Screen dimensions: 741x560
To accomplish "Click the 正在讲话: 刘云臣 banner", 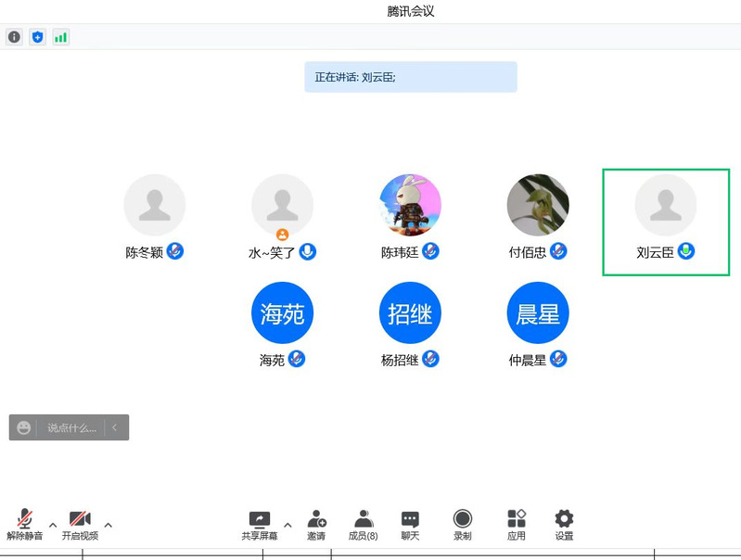I will [x=411, y=77].
